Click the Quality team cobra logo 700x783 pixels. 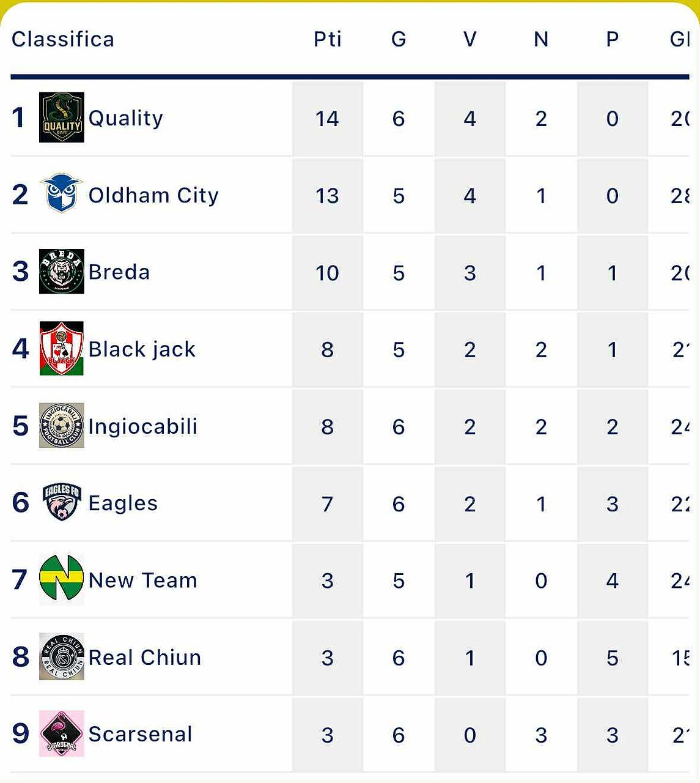[x=61, y=117]
